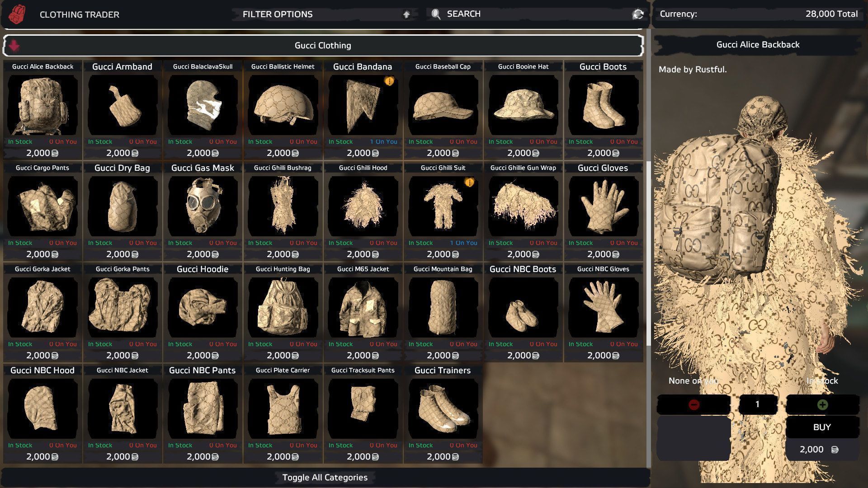Decrease quantity with the red minus button
The height and width of the screenshot is (488, 868).
point(693,404)
